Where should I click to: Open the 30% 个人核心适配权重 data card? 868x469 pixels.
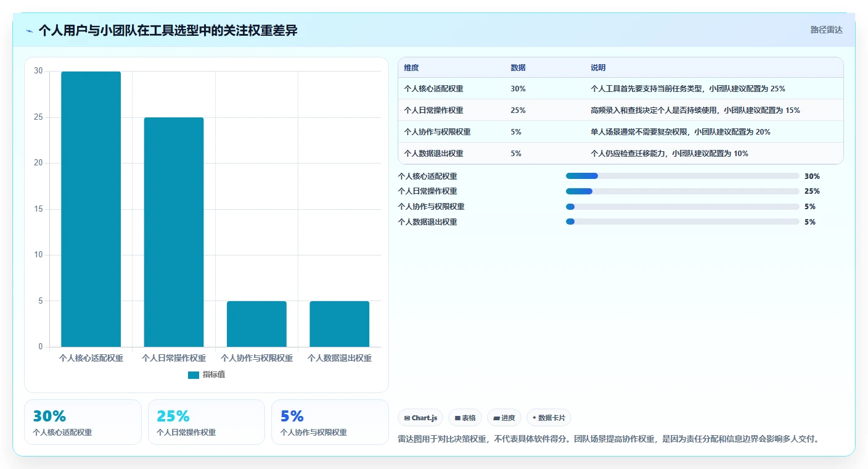83,422
